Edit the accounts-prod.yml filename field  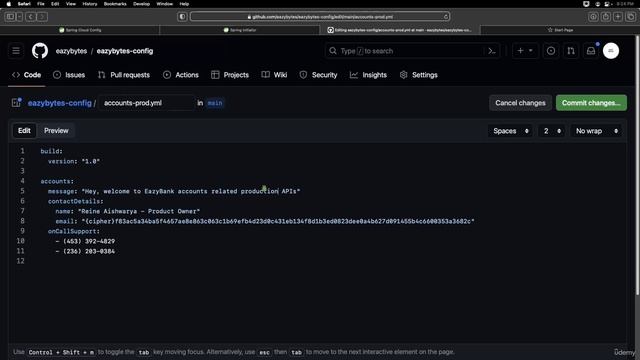pyautogui.click(x=147, y=103)
